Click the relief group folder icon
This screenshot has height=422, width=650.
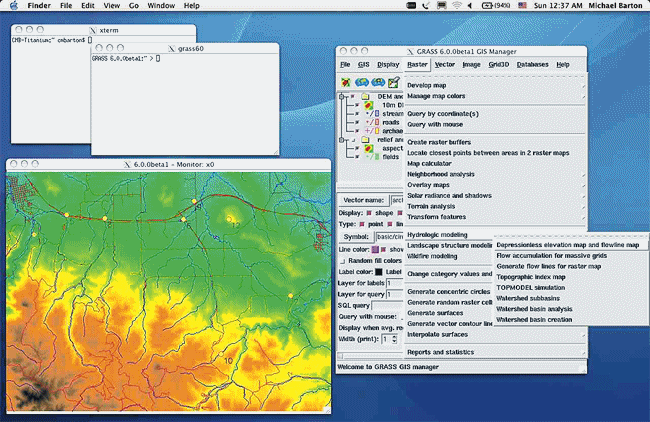point(365,140)
